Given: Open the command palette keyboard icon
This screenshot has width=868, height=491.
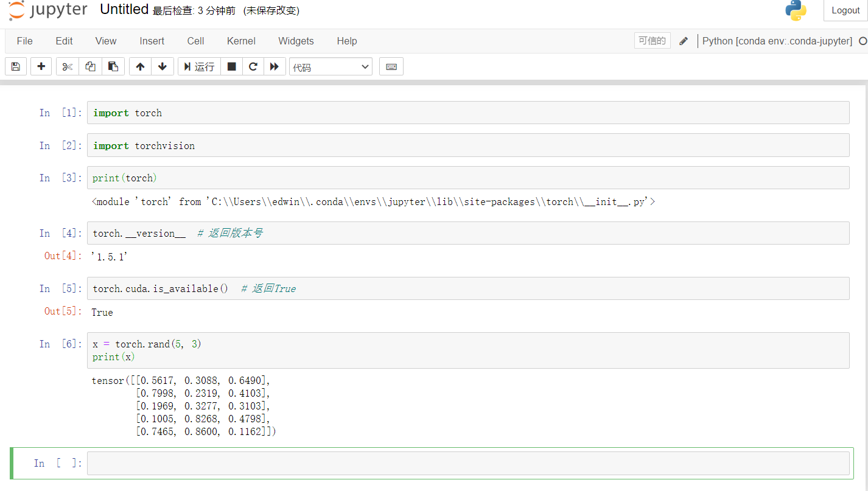Looking at the screenshot, I should (391, 66).
